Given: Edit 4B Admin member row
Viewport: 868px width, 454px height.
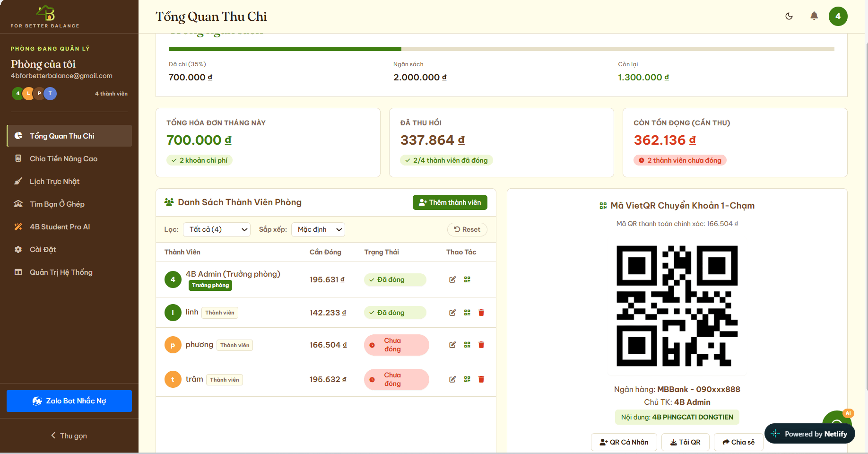Looking at the screenshot, I should 452,279.
